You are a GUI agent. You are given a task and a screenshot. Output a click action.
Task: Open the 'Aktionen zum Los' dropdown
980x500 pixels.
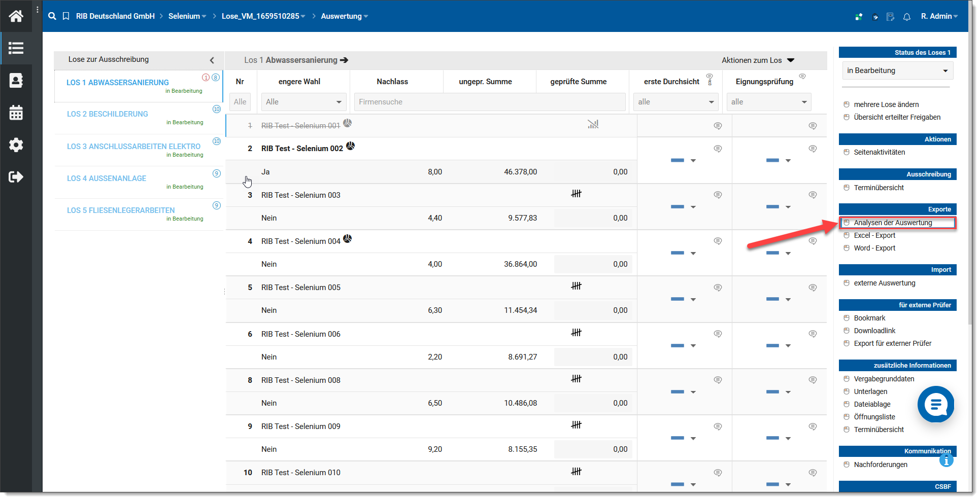(758, 60)
